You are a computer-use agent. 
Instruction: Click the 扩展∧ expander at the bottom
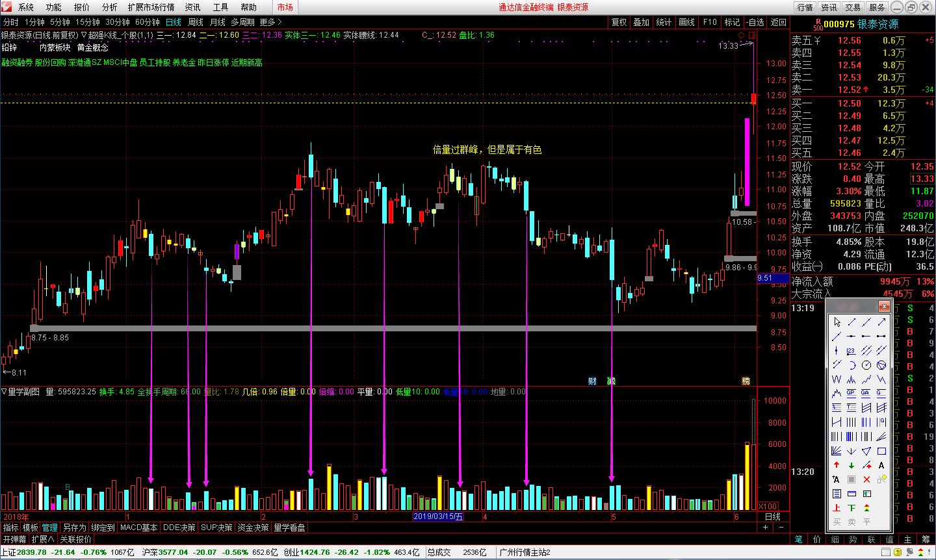point(43,539)
